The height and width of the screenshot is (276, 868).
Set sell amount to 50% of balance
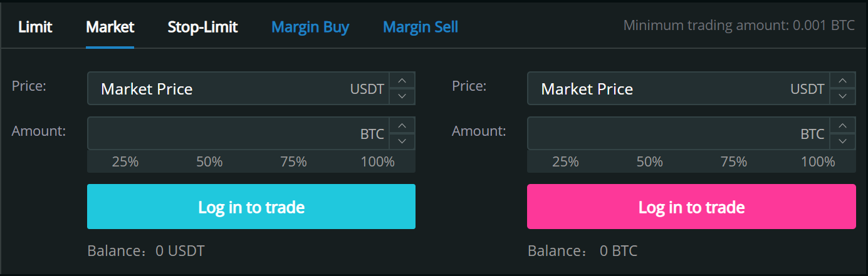(649, 162)
